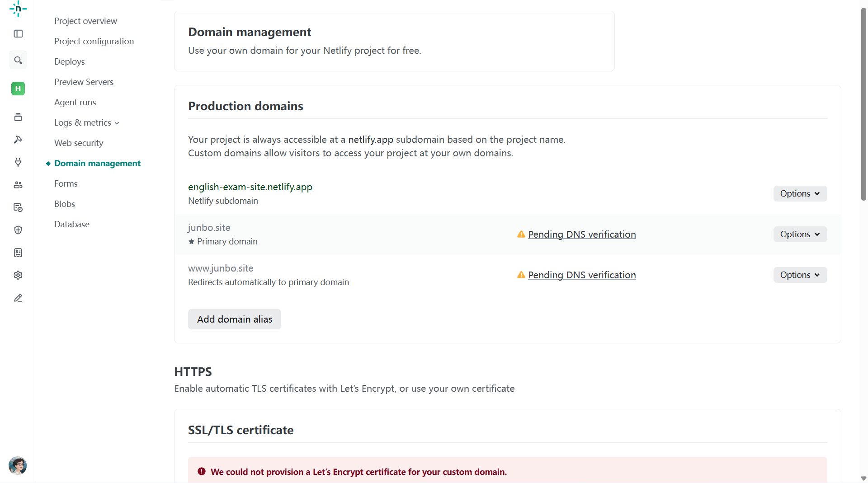Select Domain management in sidebar
This screenshot has height=483, width=868.
97,163
